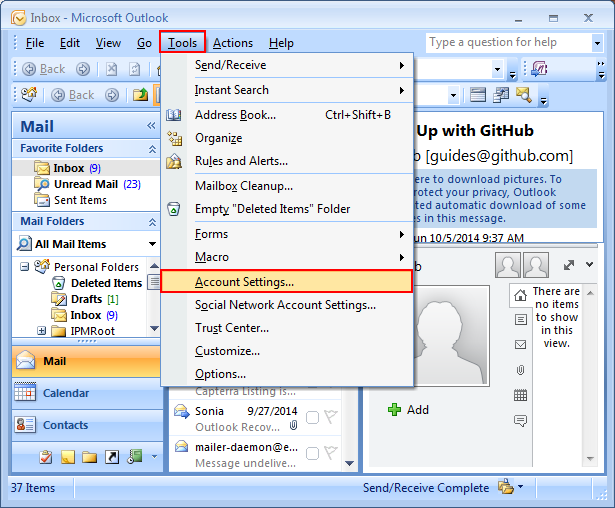
Task: Collapse Mail Folders section
Action: (x=152, y=222)
